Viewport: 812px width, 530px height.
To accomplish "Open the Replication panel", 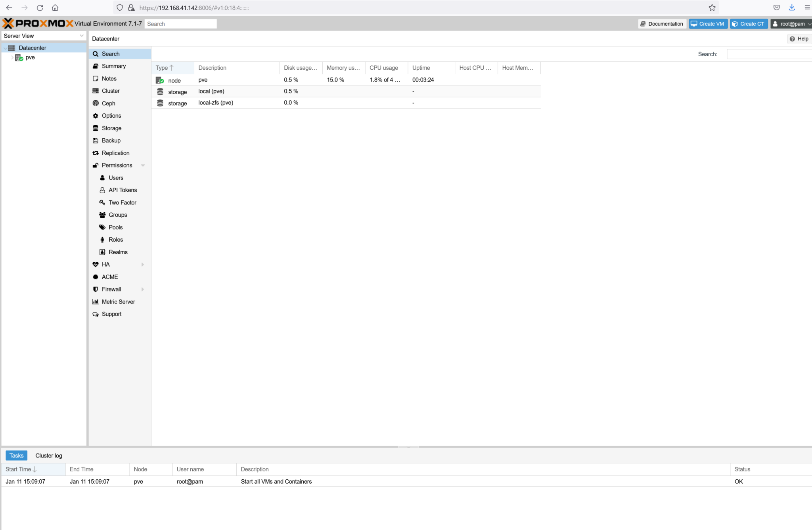I will [115, 153].
